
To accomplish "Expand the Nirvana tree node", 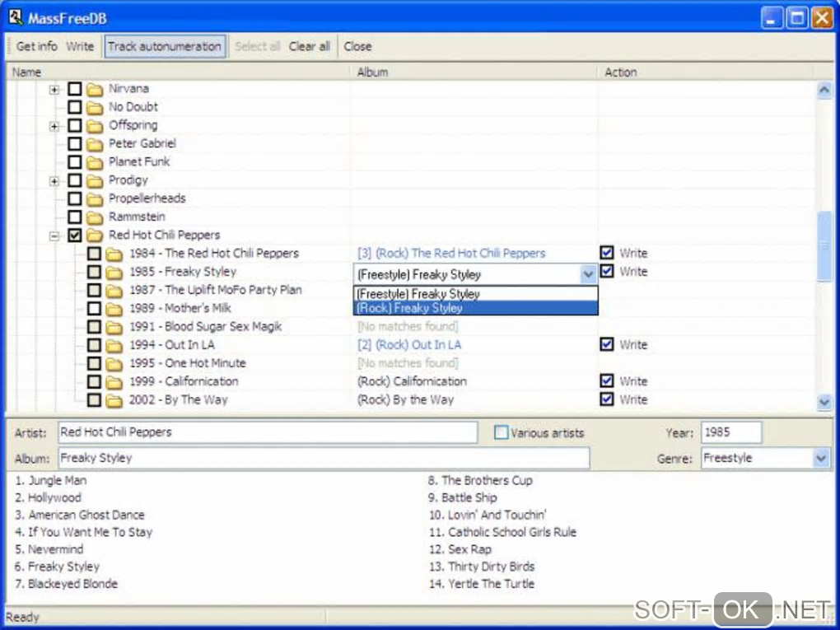I will [54, 90].
